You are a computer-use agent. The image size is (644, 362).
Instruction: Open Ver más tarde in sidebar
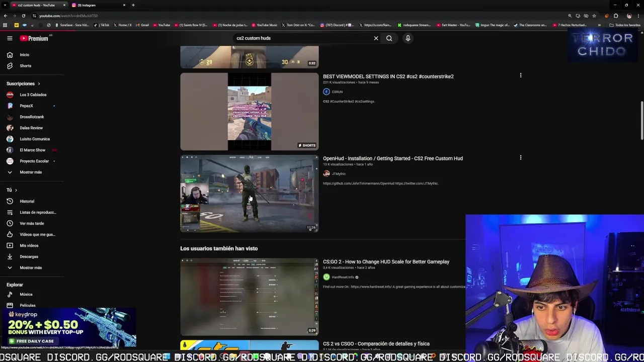point(32,223)
